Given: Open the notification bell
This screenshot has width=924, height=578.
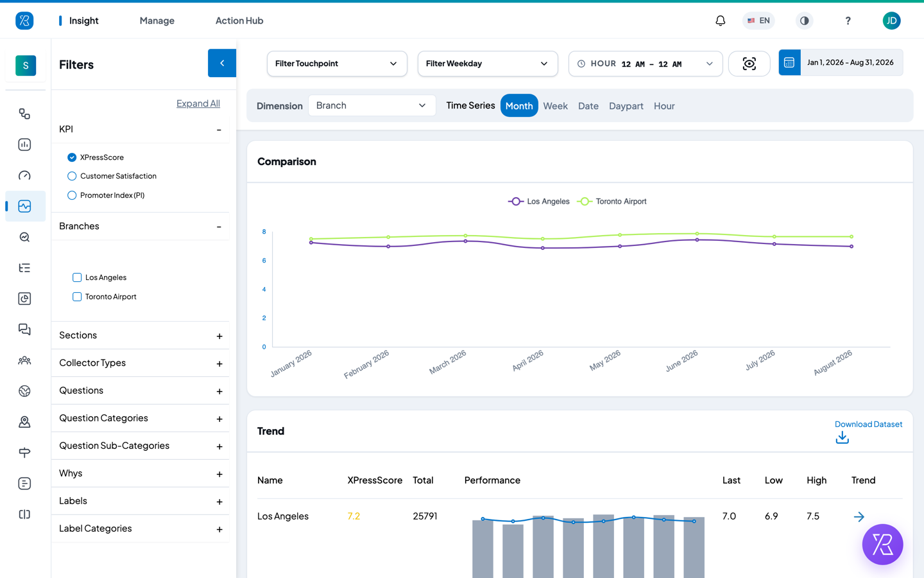Looking at the screenshot, I should [721, 21].
